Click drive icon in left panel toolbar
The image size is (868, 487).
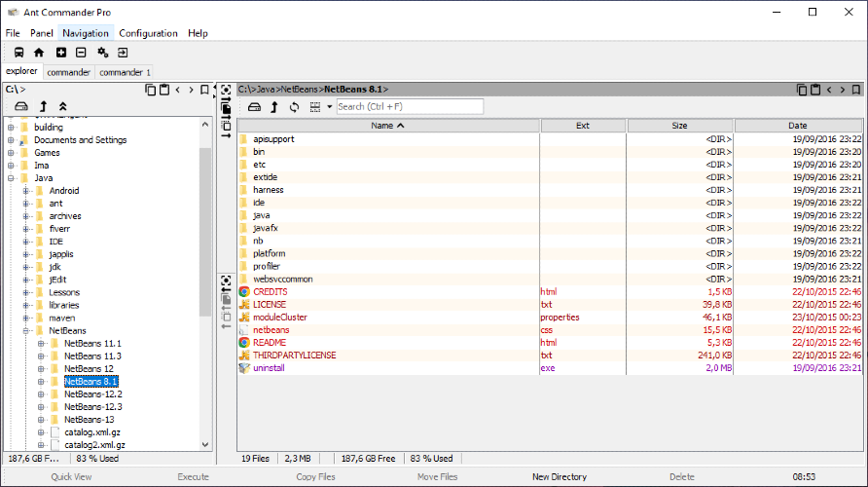pos(21,106)
